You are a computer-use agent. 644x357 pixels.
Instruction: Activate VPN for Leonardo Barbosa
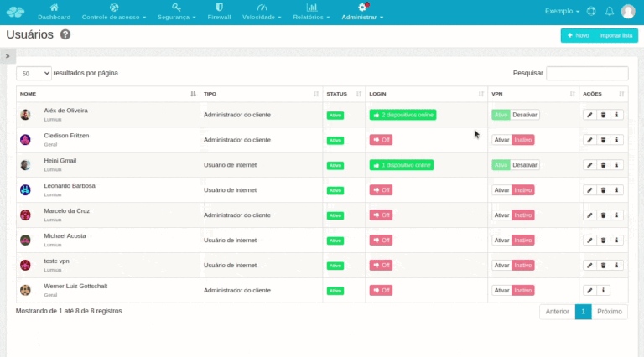[x=501, y=190]
